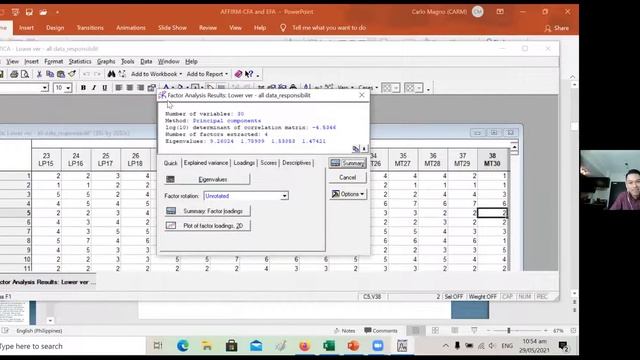
Task: Open the Graphs menu
Action: 106,61
